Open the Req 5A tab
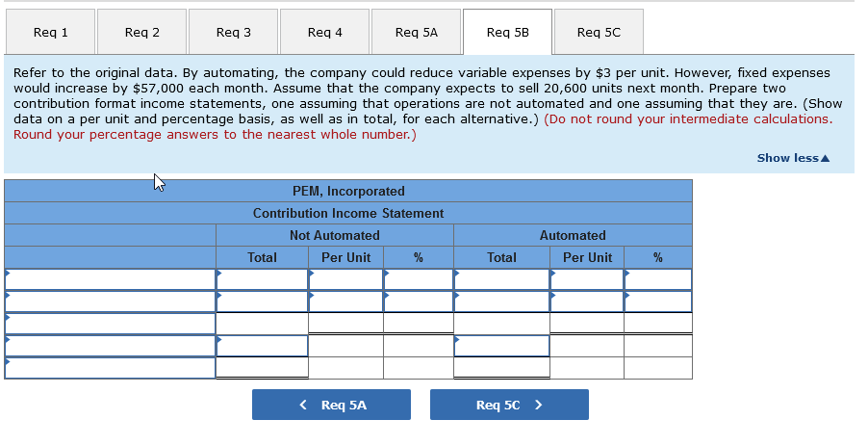 click(x=417, y=32)
